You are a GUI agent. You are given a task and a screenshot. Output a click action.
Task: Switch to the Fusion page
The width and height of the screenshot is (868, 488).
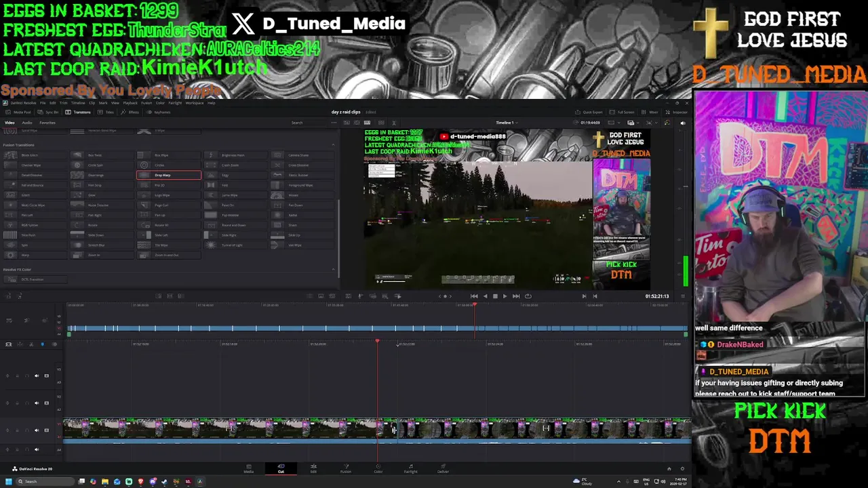[346, 468]
